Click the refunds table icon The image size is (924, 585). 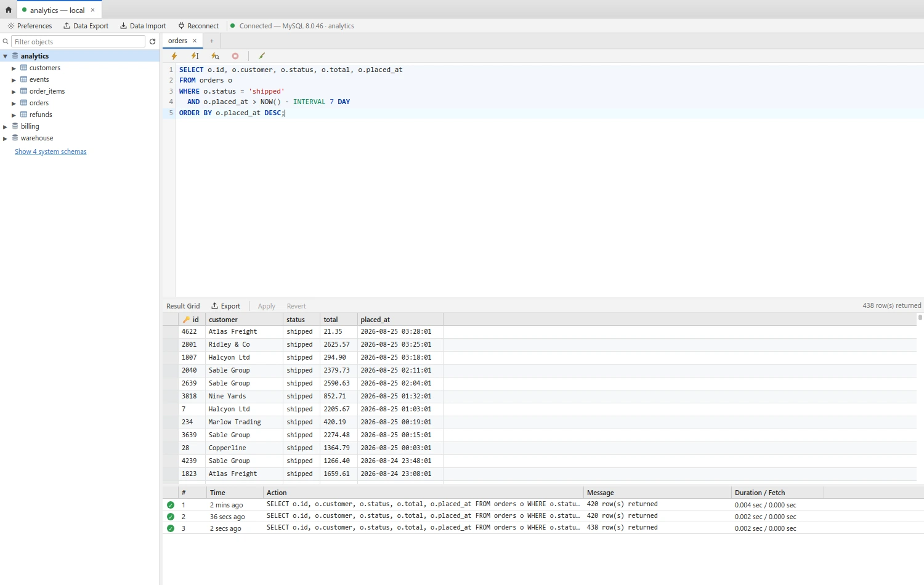point(23,115)
